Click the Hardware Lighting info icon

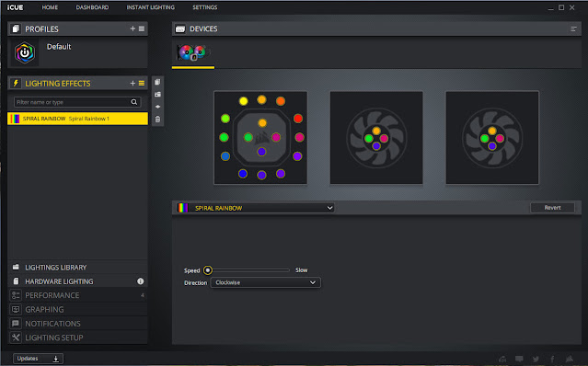(x=140, y=281)
